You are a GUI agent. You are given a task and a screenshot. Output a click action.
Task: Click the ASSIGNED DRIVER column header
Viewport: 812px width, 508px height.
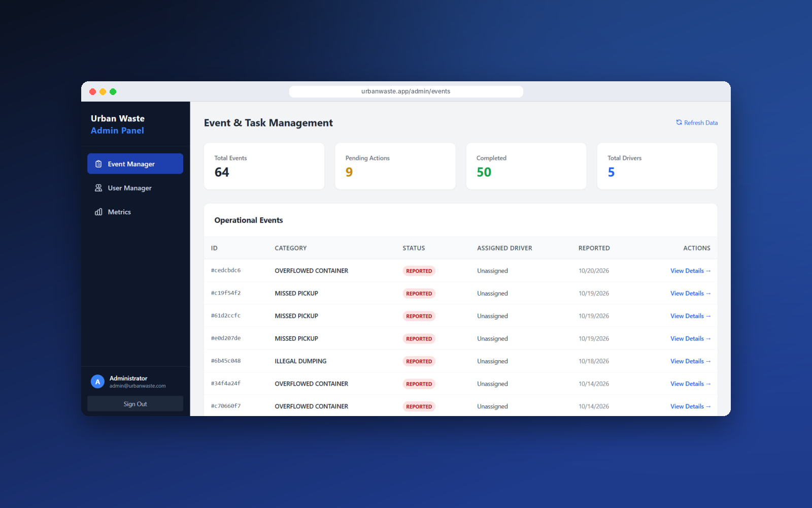pos(504,248)
